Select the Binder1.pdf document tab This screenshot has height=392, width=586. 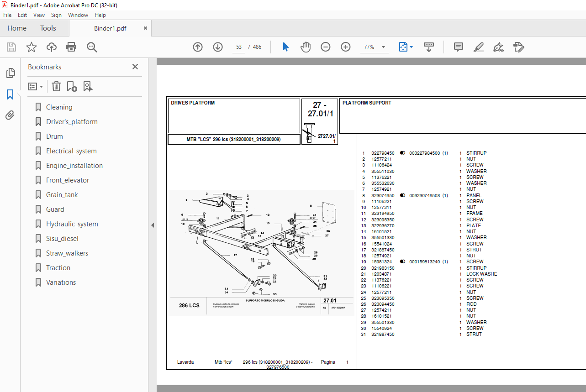coord(110,28)
